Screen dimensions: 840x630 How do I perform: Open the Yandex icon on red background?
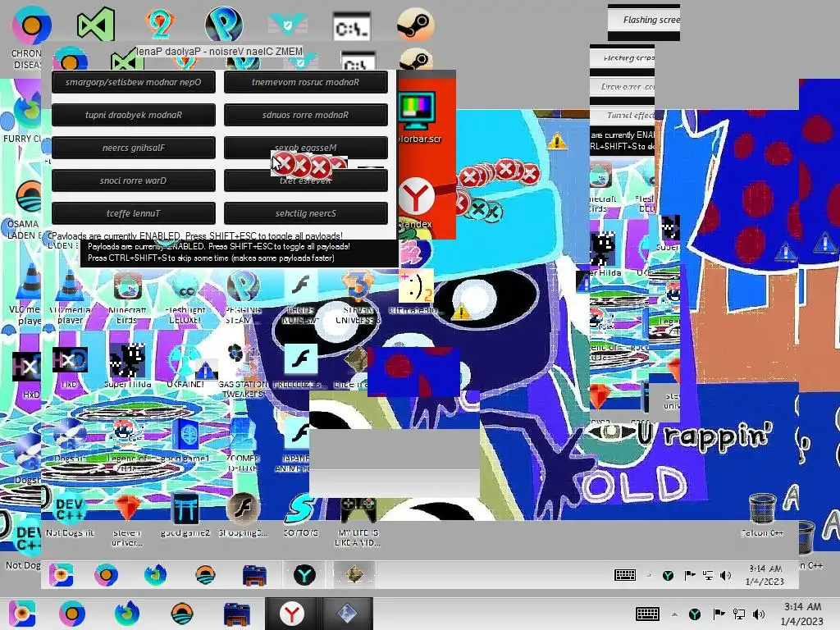click(x=416, y=203)
